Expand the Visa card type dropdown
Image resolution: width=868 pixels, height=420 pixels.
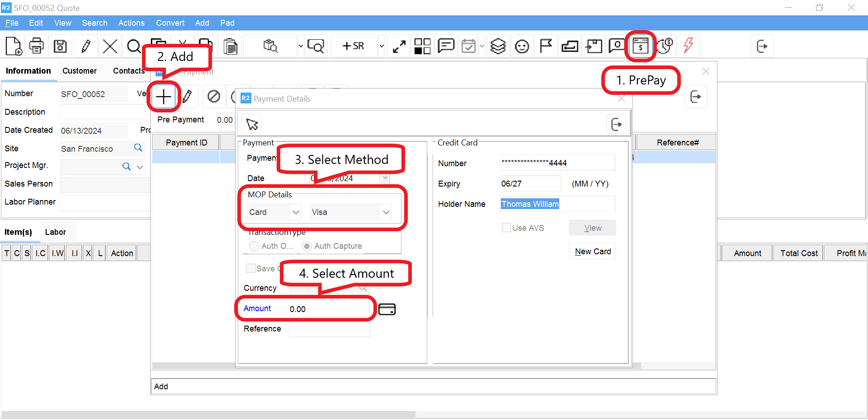point(350,212)
